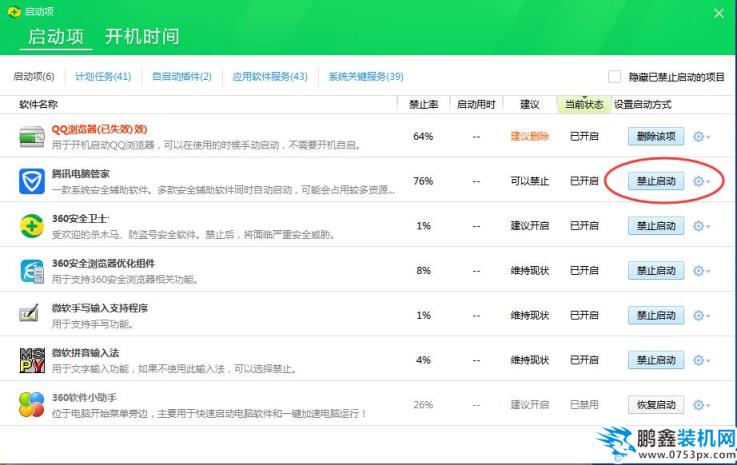
Task: Click 恢复启动 for 360软件小助手
Action: (656, 405)
